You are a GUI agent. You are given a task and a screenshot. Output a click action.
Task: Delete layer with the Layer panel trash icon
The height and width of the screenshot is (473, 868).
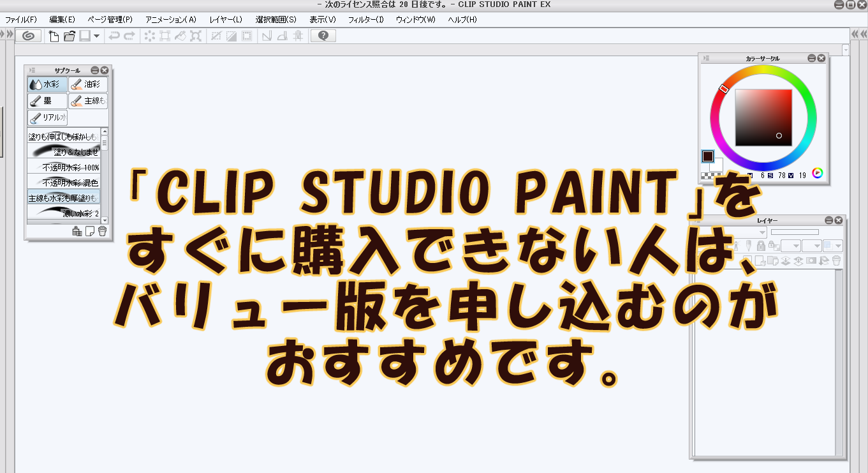point(837,260)
